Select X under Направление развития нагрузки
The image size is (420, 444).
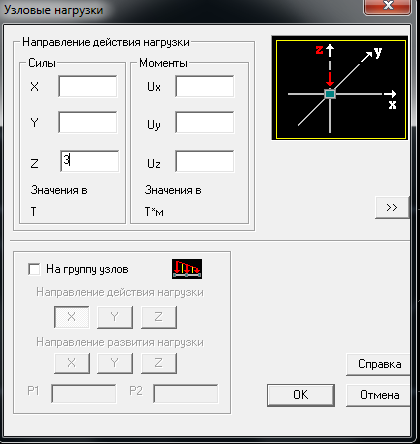pyautogui.click(x=72, y=363)
